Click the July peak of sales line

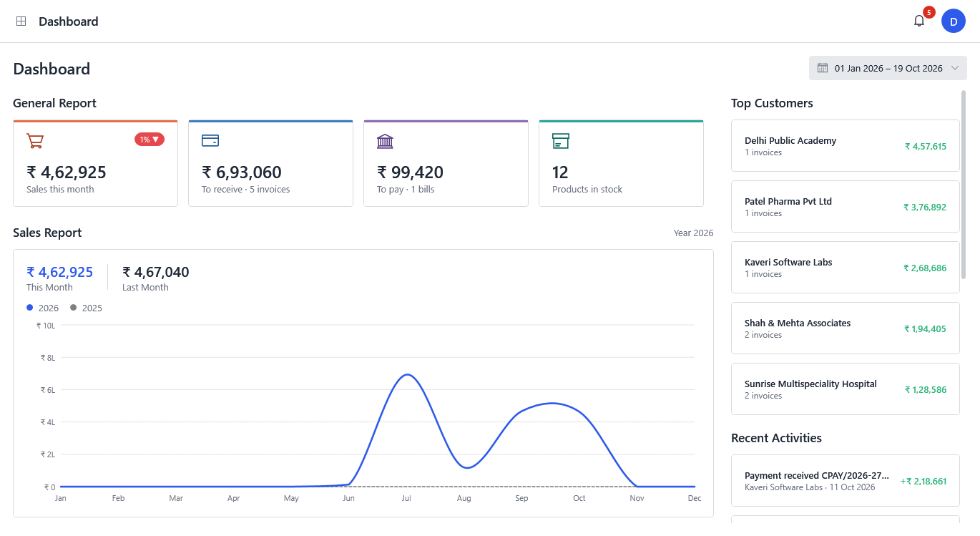pyautogui.click(x=407, y=374)
